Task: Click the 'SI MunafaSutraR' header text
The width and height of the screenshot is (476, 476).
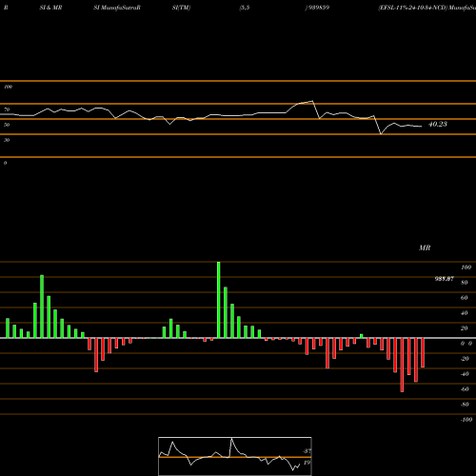Action: coord(117,8)
